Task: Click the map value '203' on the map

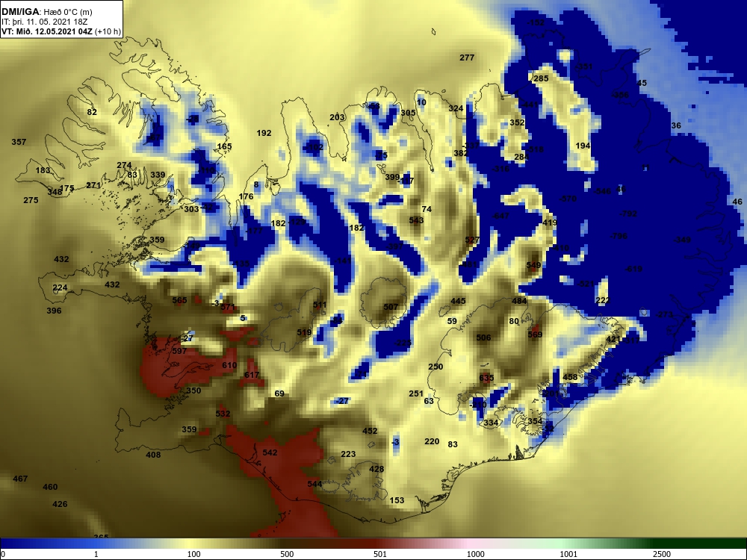Action: point(337,117)
